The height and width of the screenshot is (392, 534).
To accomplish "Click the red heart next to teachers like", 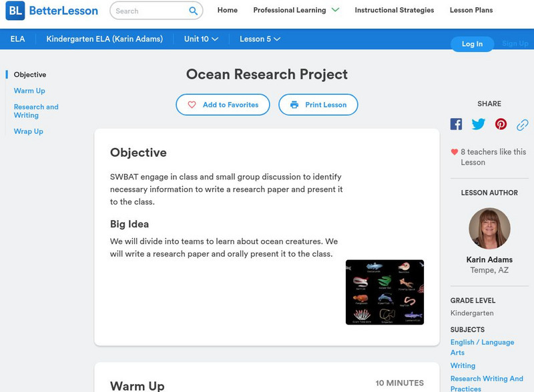I will pyautogui.click(x=455, y=152).
